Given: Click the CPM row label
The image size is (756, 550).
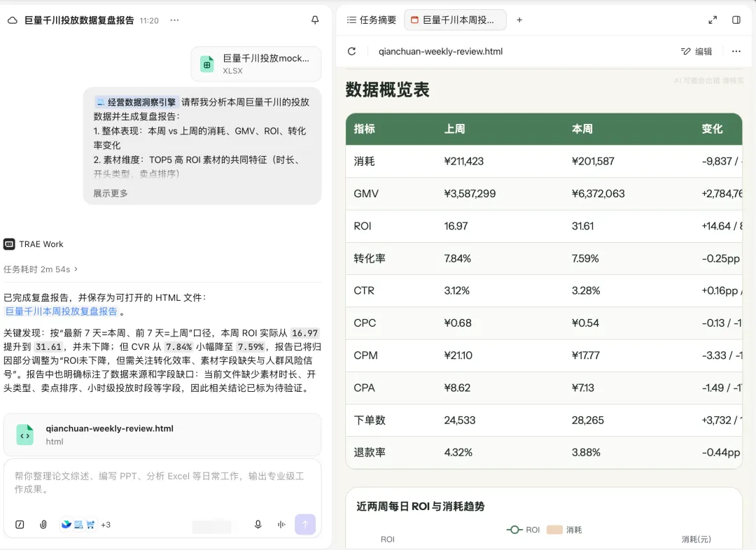Looking at the screenshot, I should click(x=365, y=355).
